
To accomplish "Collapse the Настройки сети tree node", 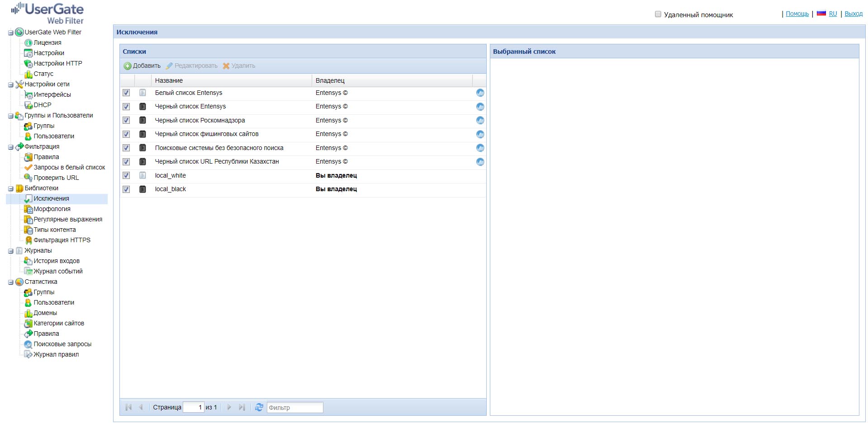I will (11, 85).
